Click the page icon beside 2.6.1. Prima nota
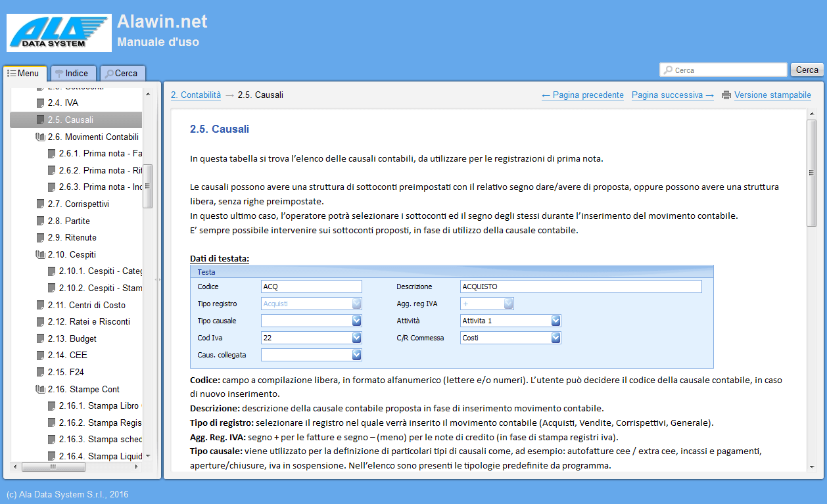Screen dimensions: 827x504 coord(52,154)
